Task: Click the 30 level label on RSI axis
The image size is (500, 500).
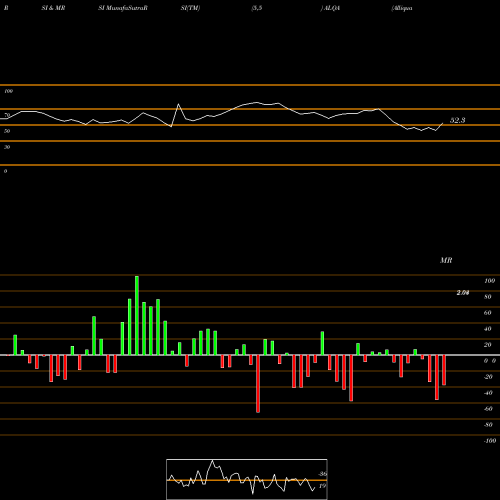Action: click(x=7, y=147)
